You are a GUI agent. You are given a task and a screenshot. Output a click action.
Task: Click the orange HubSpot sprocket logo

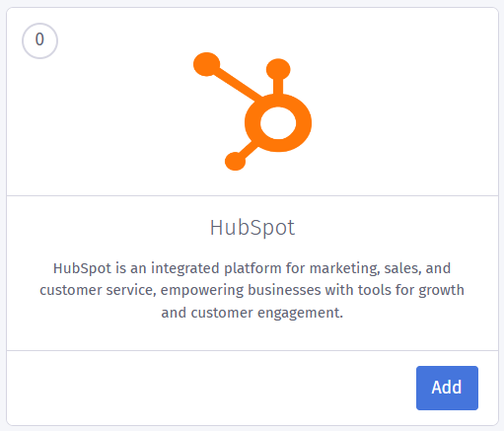(252, 111)
